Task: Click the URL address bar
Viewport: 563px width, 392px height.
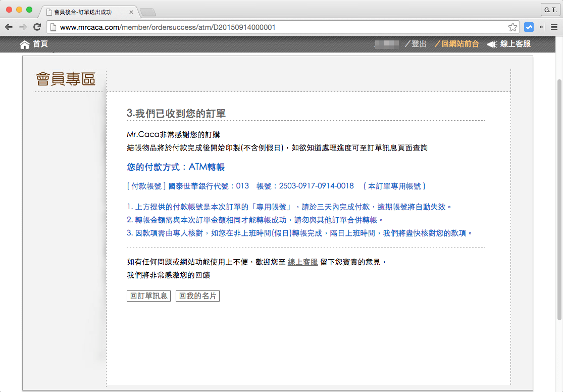Action: click(x=278, y=27)
